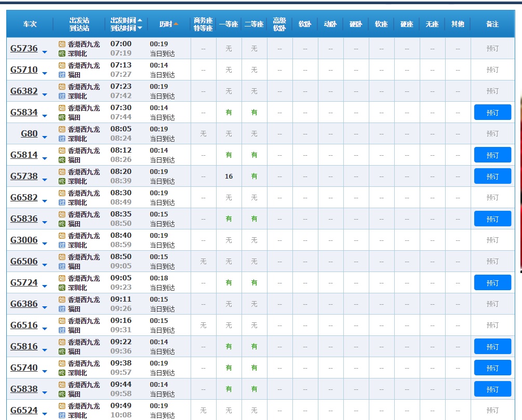
Task: Select second-class 有 cell for G5740
Action: 254,368
